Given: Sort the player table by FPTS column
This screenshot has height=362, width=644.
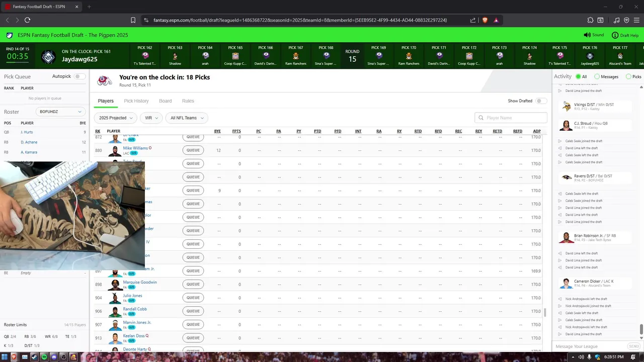Looking at the screenshot, I should point(236,131).
